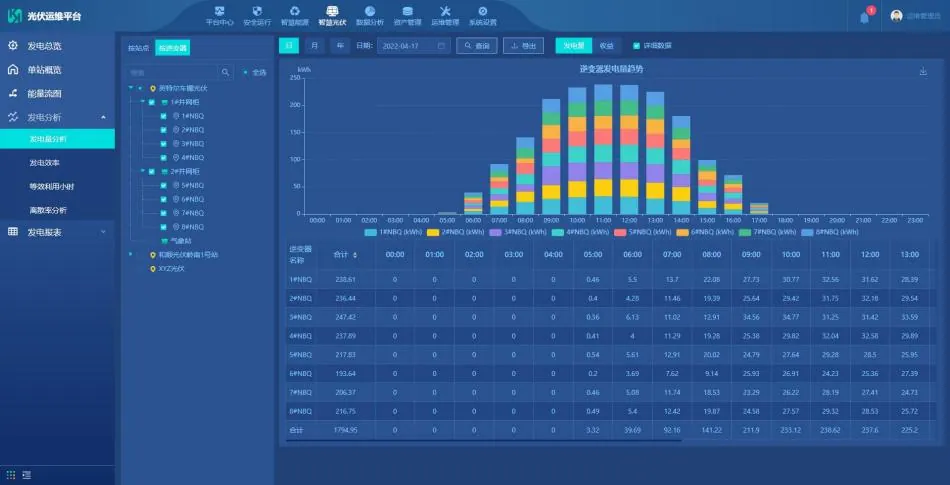
Task: Click the 导出 export button
Action: point(523,46)
